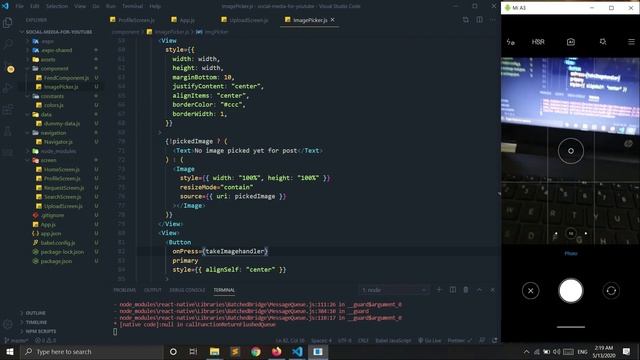The height and width of the screenshot is (360, 640).
Task: Open colors.js in explorer
Action: [x=53, y=105]
